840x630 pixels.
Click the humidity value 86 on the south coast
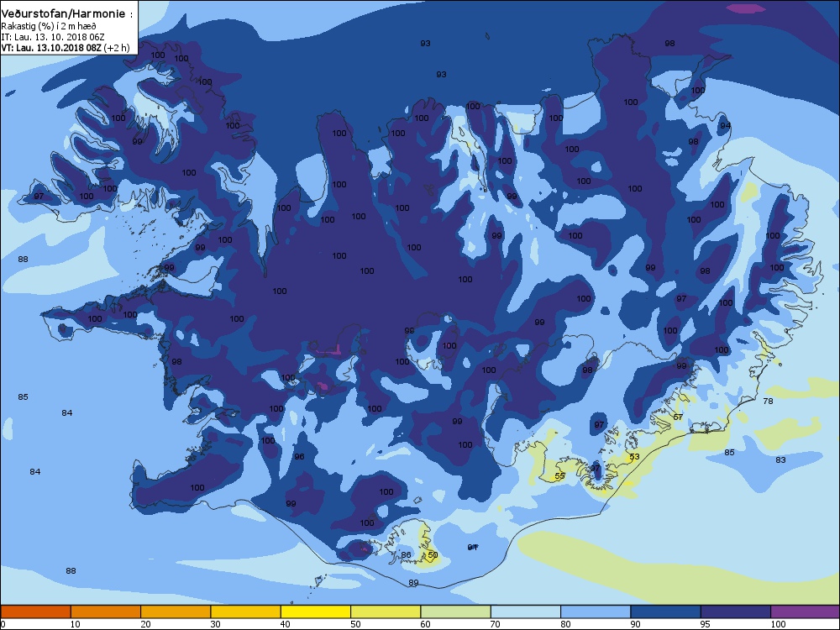[406, 555]
